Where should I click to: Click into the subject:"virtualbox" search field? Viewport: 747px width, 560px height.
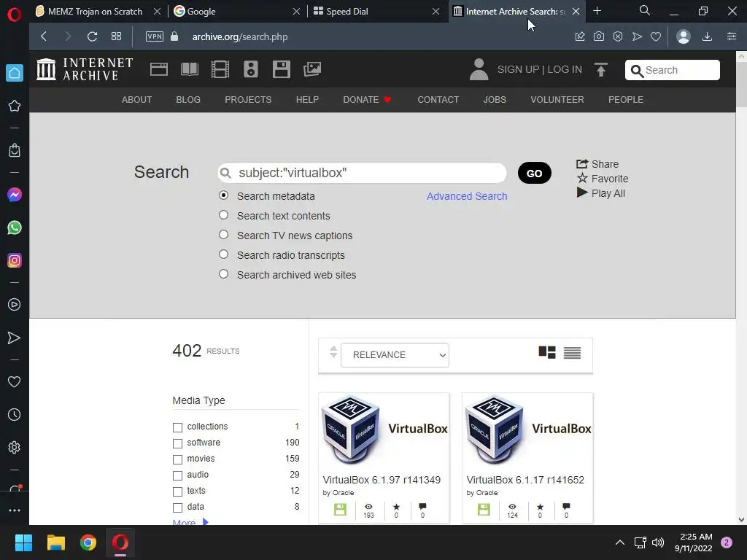(362, 173)
